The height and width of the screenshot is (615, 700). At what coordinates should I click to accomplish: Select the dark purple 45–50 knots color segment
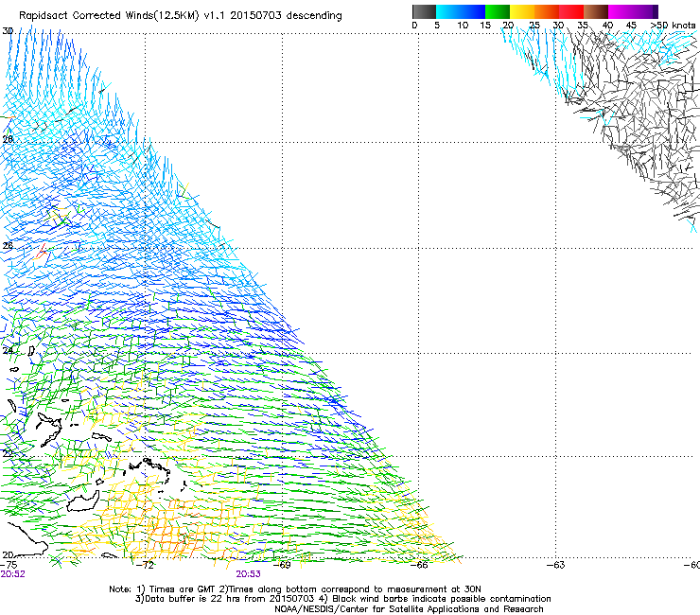[645, 11]
